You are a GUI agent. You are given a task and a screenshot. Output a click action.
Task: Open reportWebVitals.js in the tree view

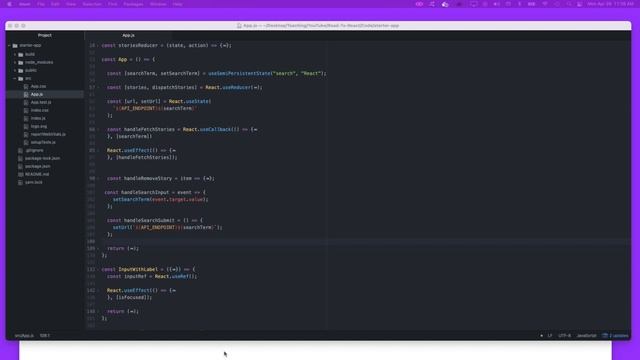click(x=48, y=134)
